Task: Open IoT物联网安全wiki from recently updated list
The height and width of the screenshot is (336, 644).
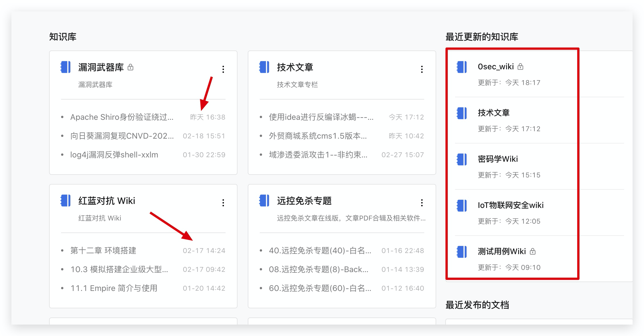Action: tap(510, 205)
